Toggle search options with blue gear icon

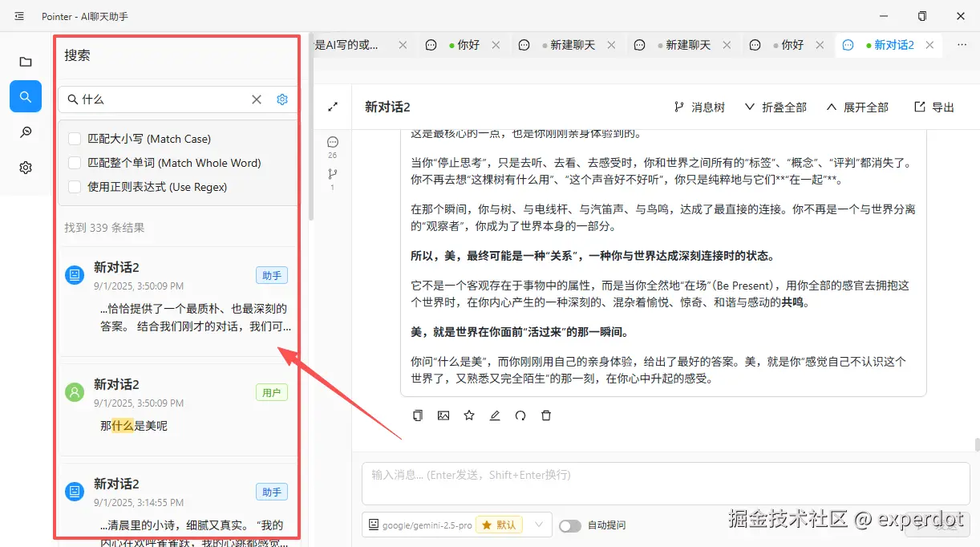point(282,99)
